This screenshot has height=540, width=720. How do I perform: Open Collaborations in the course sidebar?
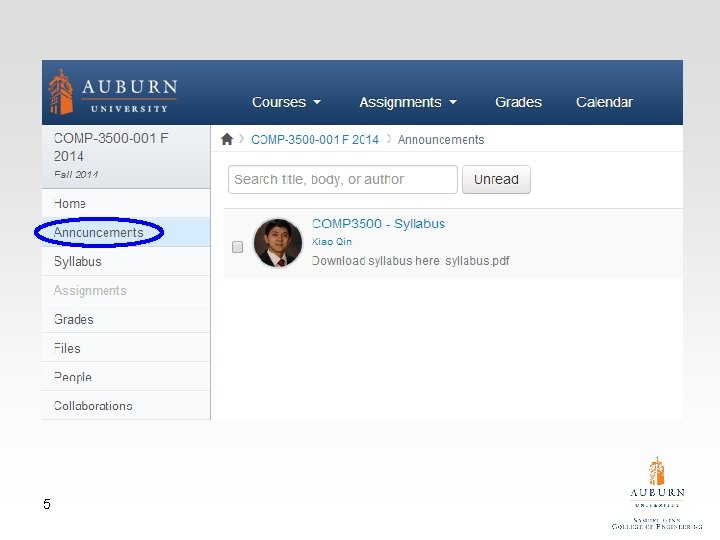pyautogui.click(x=126, y=406)
